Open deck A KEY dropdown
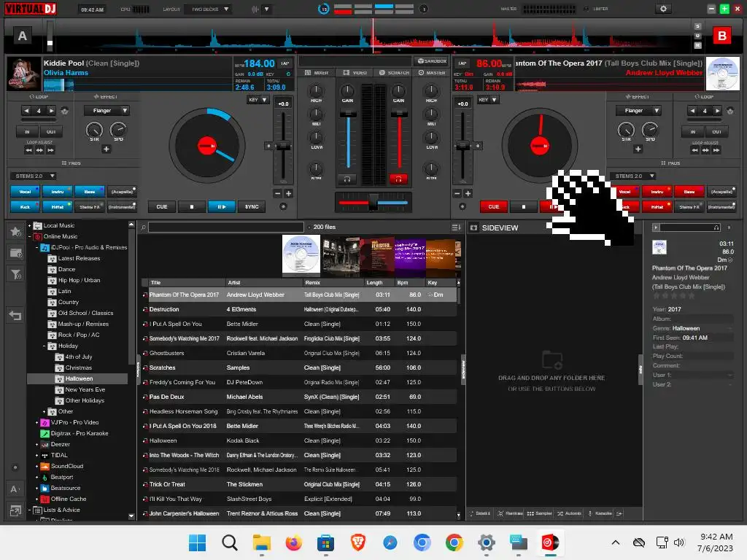 tap(258, 99)
